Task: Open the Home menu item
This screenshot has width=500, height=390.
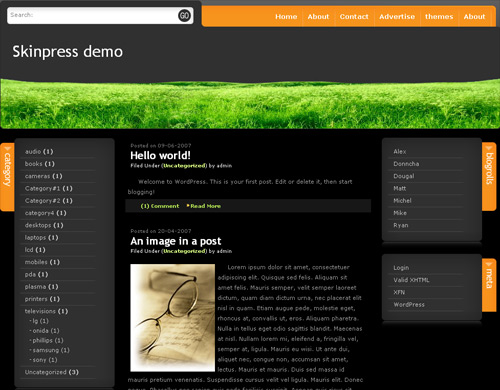Action: click(286, 17)
